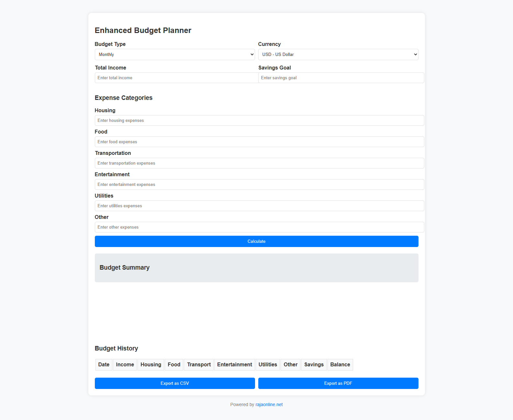Open the Budget Type dropdown
Screen dimensions: 513x420
[175, 54]
